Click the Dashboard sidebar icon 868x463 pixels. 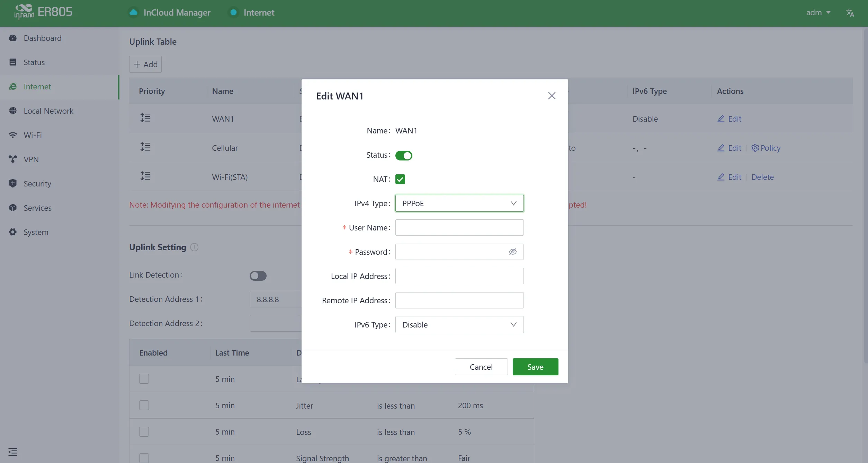point(13,38)
